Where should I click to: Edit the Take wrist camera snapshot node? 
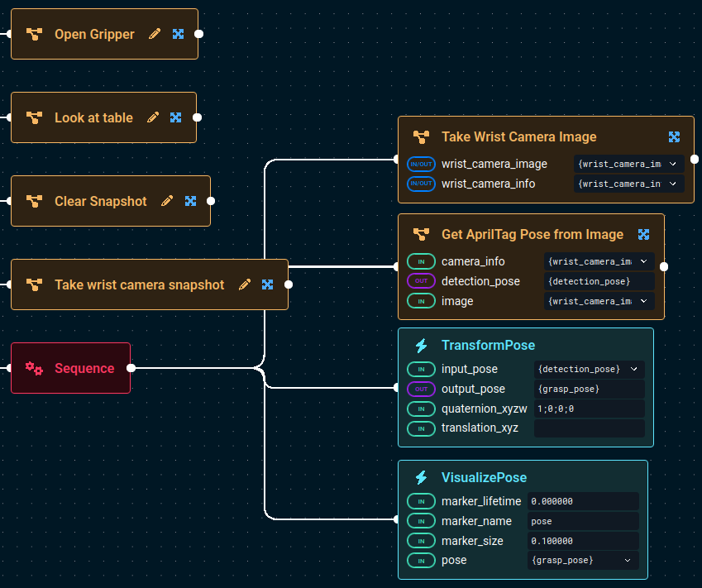pyautogui.click(x=245, y=284)
